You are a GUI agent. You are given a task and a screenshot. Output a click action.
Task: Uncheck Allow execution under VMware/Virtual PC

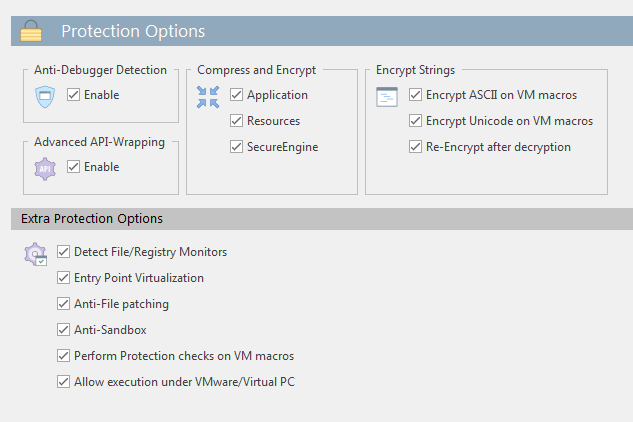pyautogui.click(x=63, y=382)
